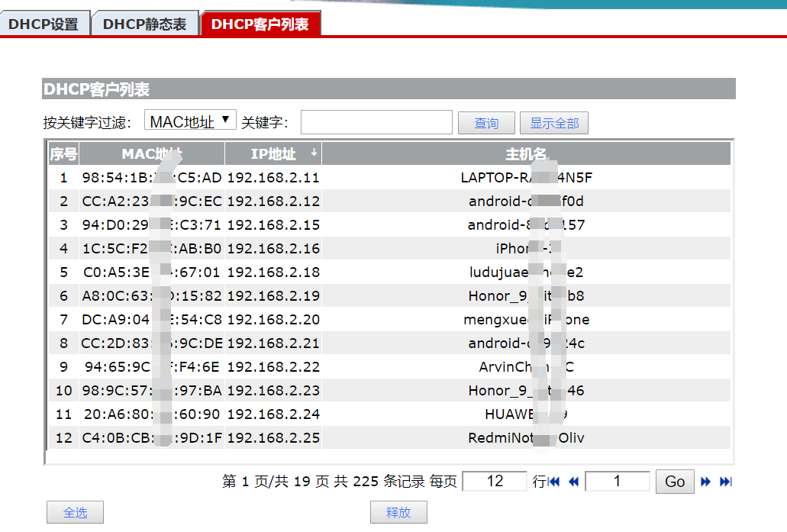Click the page number field showing 1

coord(618,482)
